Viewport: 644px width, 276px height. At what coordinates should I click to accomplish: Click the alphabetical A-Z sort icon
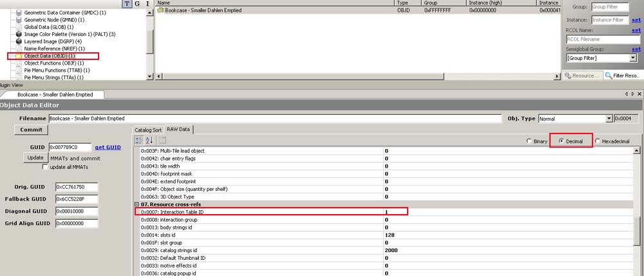(x=149, y=141)
